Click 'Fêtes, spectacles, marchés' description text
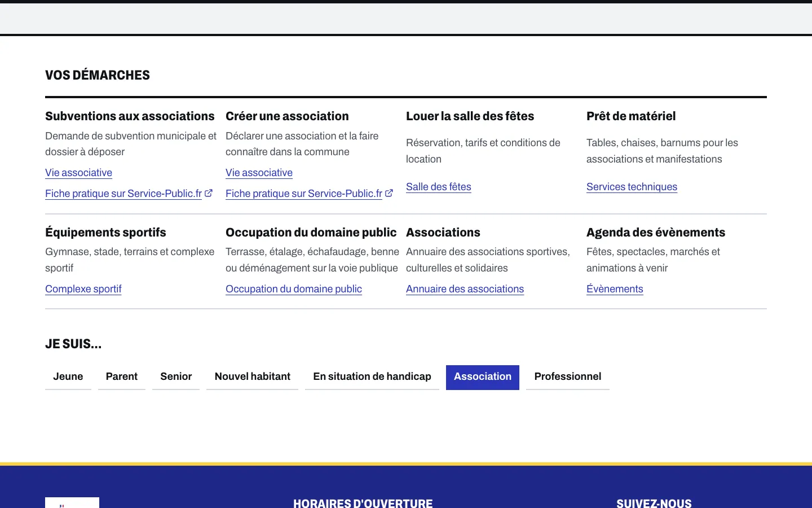The width and height of the screenshot is (812, 508). point(653,260)
